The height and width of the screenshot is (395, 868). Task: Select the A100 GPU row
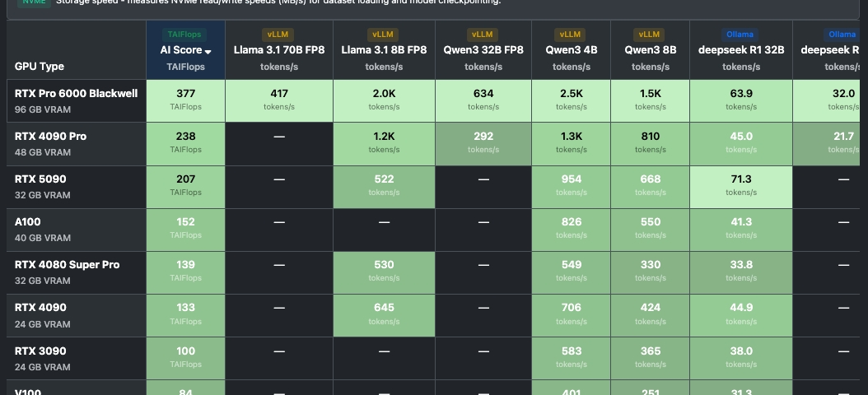tap(28, 222)
